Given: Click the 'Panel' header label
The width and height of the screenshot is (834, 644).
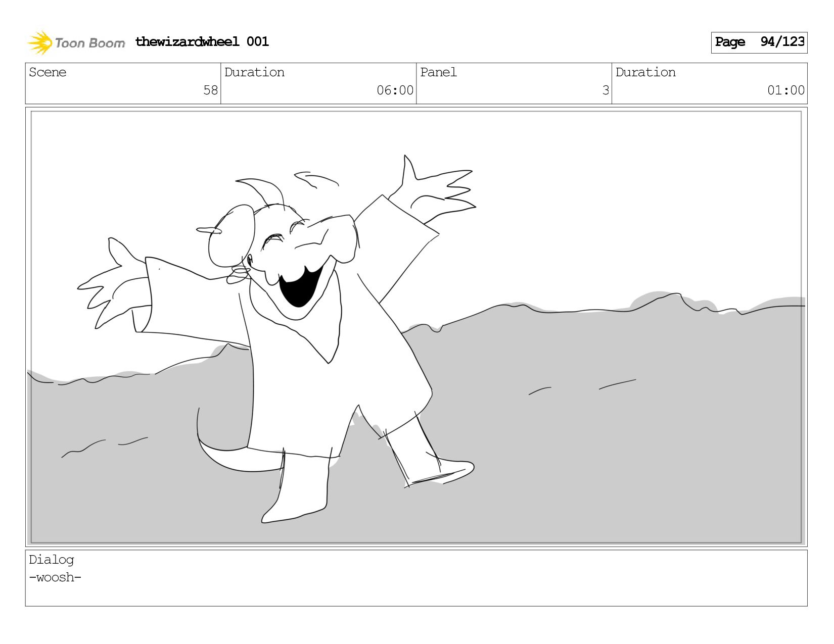Looking at the screenshot, I should (438, 72).
